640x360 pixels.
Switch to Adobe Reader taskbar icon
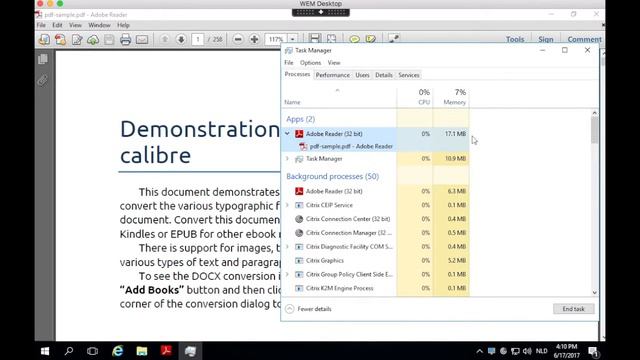(166, 351)
